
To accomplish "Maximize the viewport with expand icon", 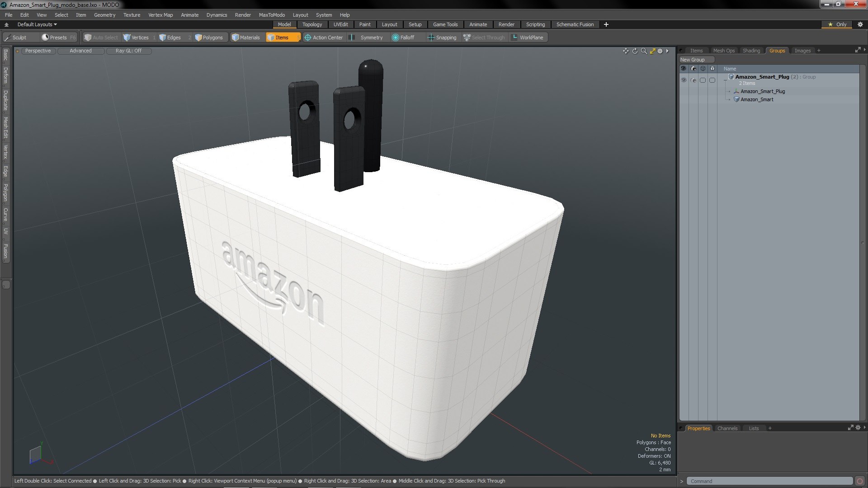I will tap(652, 51).
